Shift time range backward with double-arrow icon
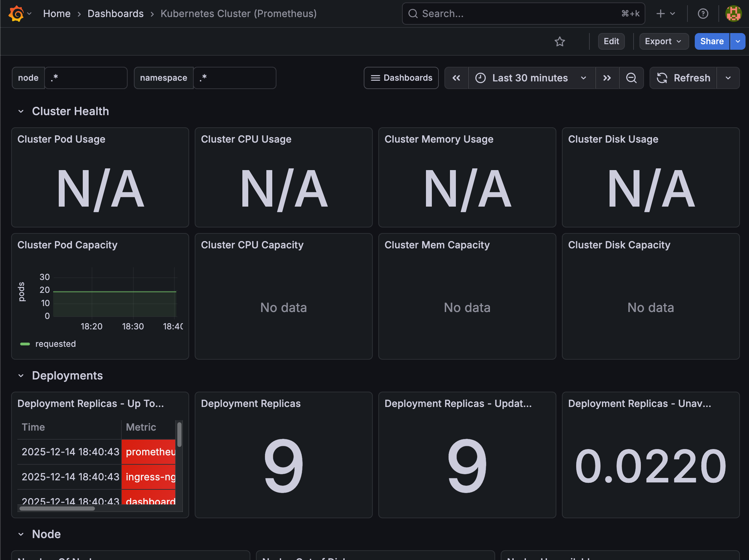749x560 pixels. click(x=456, y=78)
